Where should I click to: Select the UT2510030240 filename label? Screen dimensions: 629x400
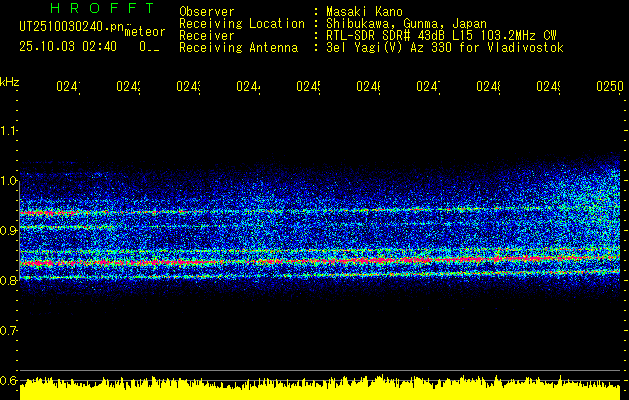coord(70,27)
